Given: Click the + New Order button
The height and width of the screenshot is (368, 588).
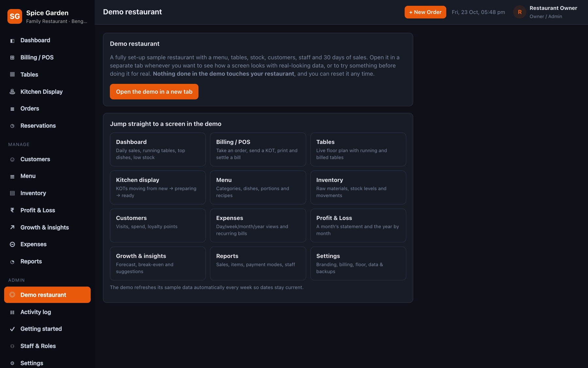Looking at the screenshot, I should click(x=425, y=12).
